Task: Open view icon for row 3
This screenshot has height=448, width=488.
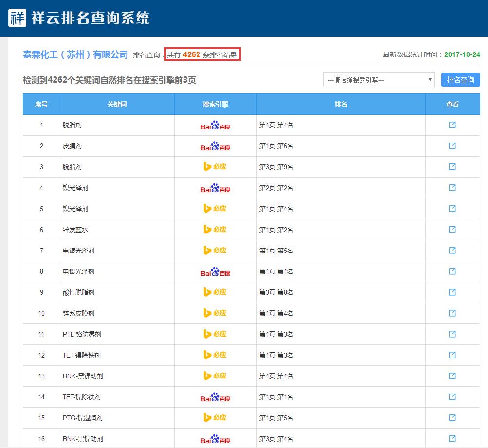Action: tap(452, 166)
